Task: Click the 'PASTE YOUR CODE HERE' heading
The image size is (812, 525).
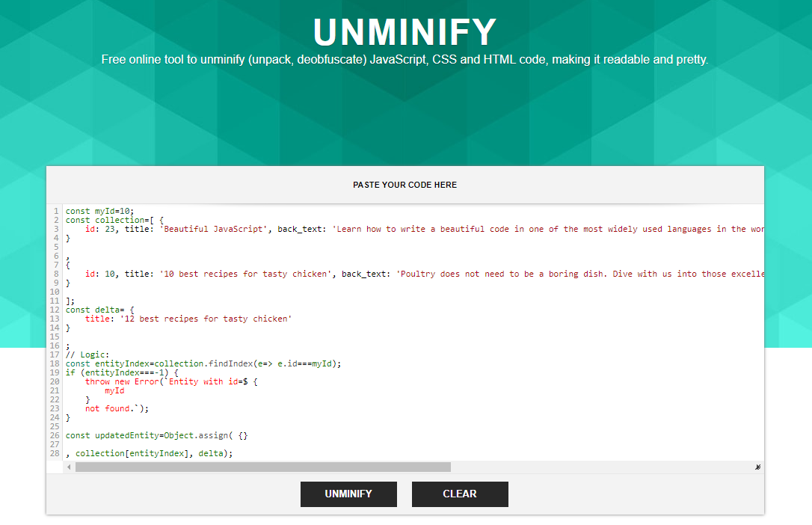Action: (x=405, y=185)
